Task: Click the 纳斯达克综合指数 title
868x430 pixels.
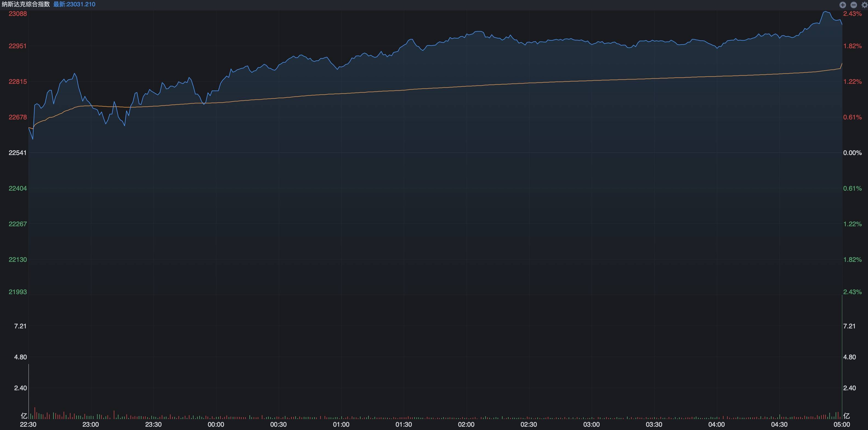Action: [26, 4]
